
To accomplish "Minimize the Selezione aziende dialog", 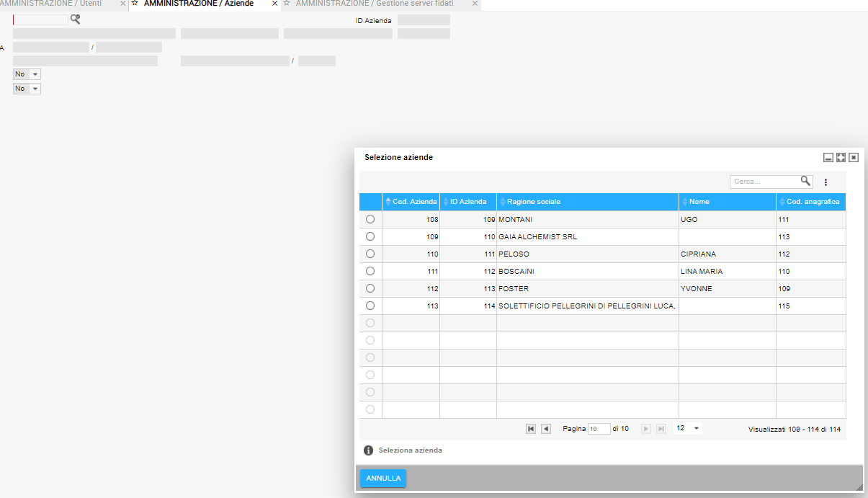I will click(x=828, y=157).
